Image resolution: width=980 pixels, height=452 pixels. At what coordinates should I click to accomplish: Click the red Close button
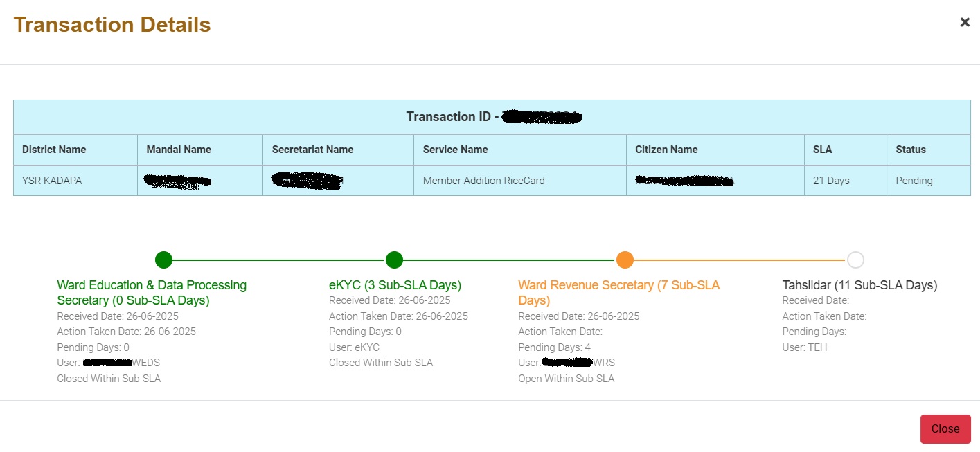click(945, 428)
